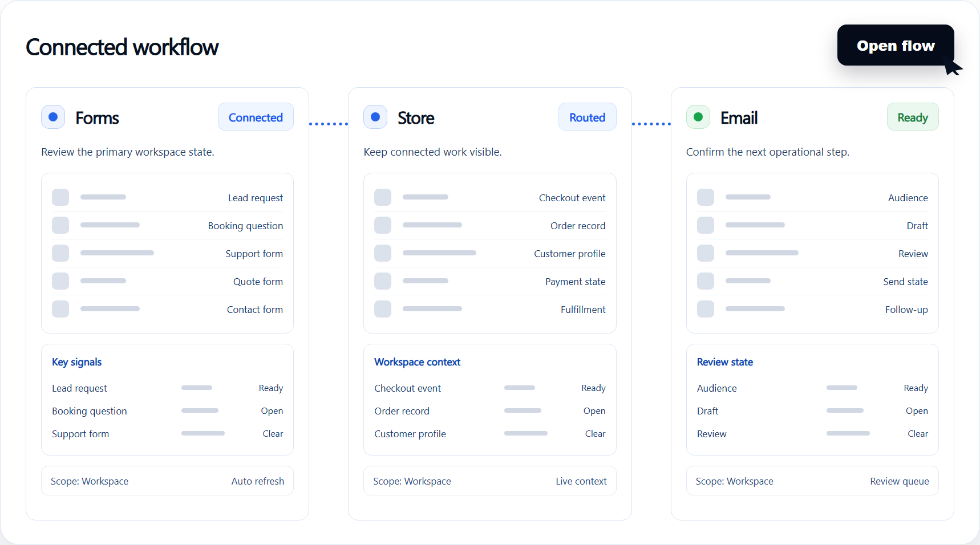
Task: Click Checkout event label in Store list
Action: click(x=572, y=198)
